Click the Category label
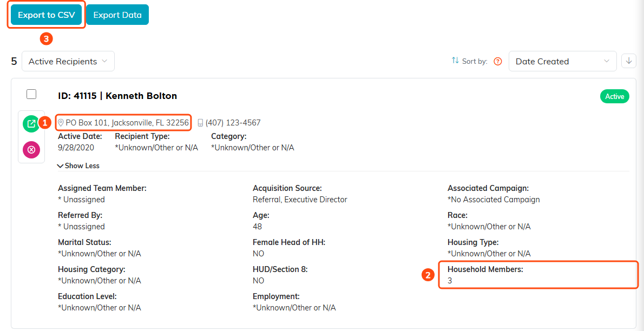This screenshot has width=644, height=331. [229, 136]
